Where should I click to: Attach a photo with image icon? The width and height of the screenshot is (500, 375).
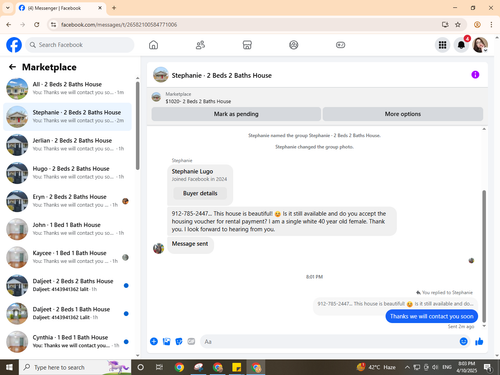[x=166, y=341]
